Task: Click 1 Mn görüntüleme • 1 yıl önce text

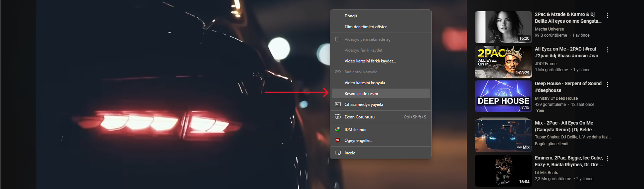Action: click(562, 70)
